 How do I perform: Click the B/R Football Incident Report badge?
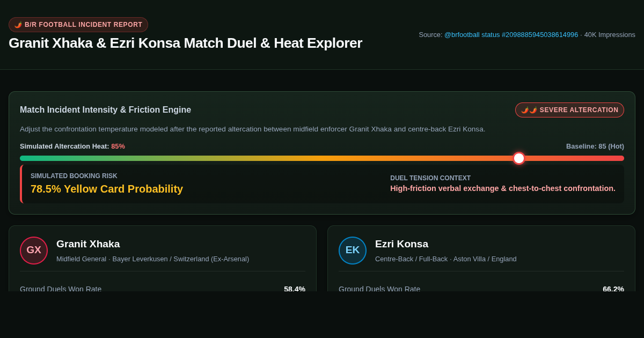tap(78, 25)
